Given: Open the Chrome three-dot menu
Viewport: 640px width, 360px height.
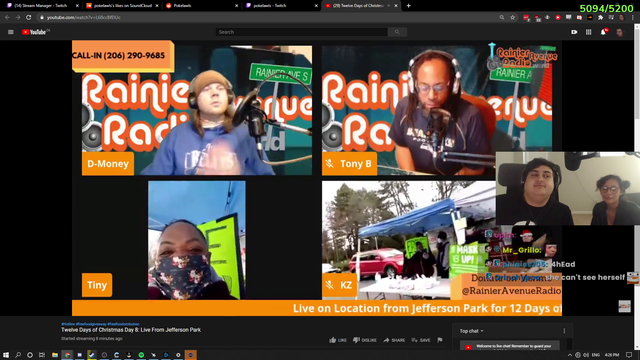Looking at the screenshot, I should tap(633, 18).
